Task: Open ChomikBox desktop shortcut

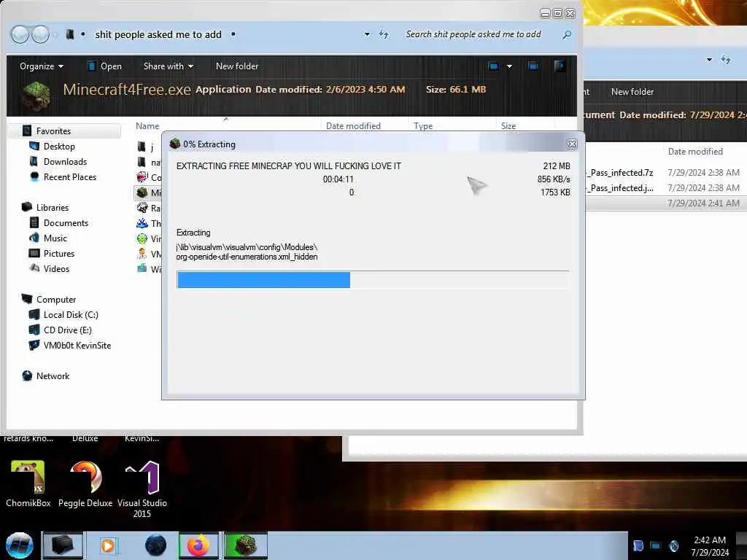Action: [28, 483]
